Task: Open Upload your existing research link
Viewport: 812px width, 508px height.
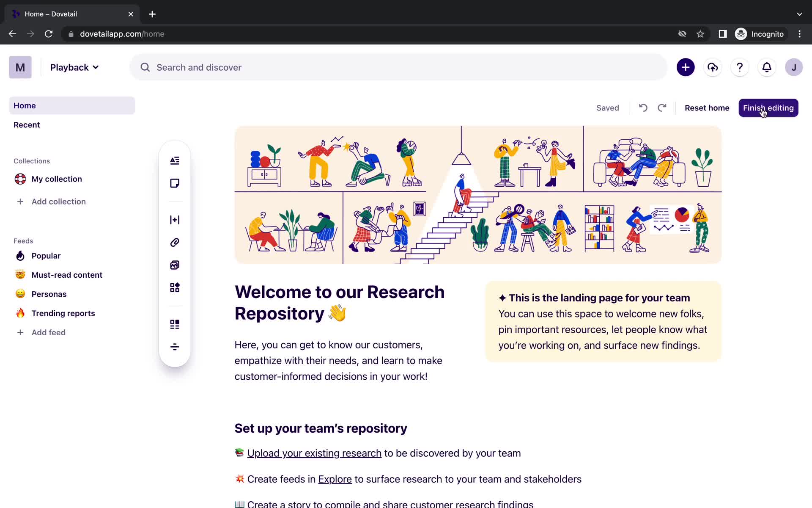Action: pos(314,453)
